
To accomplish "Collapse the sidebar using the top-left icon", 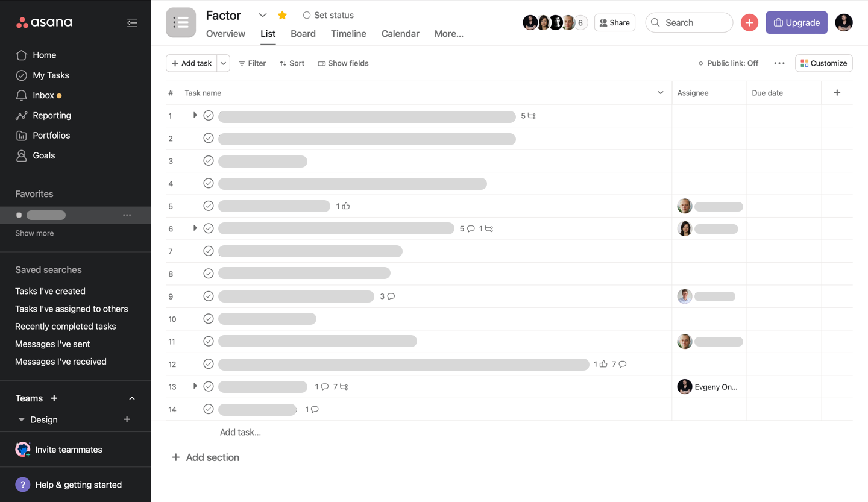I will (x=132, y=22).
